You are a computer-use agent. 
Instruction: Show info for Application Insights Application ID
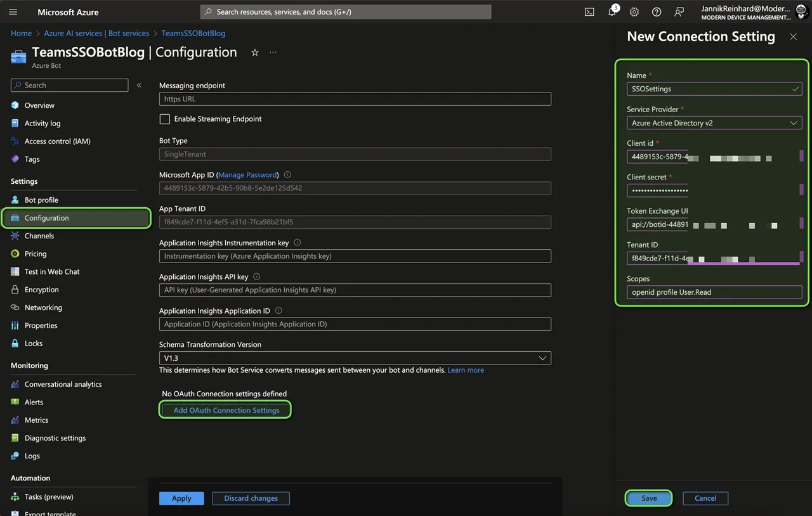(x=278, y=311)
